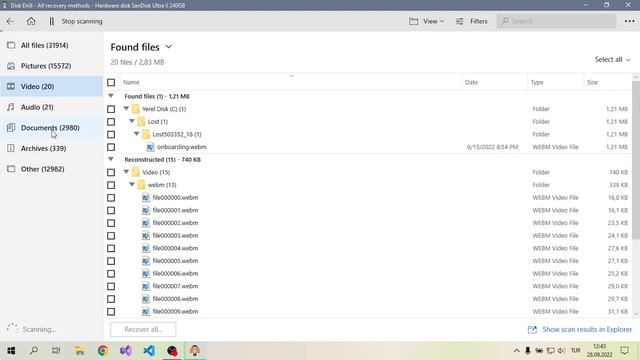Click the onboarding.webm file icon
640x360 pixels.
tap(150, 147)
